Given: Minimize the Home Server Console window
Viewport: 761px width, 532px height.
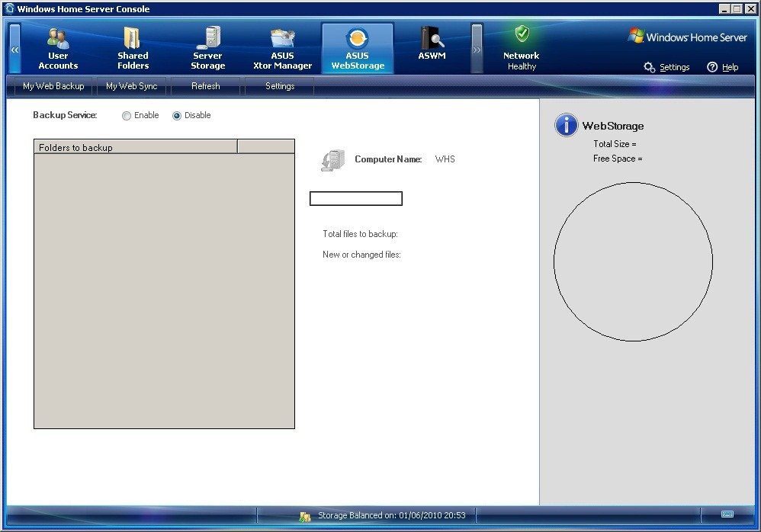Looking at the screenshot, I should click(724, 8).
